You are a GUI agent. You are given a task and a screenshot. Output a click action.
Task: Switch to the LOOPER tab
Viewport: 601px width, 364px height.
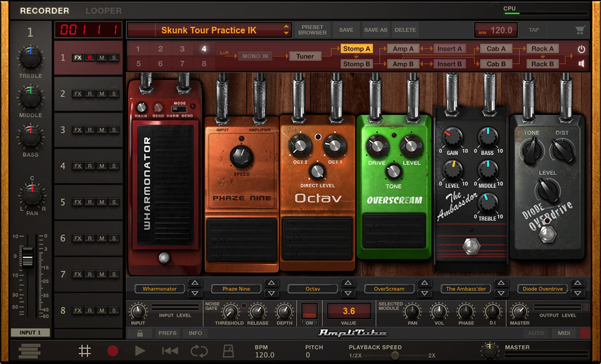point(103,10)
